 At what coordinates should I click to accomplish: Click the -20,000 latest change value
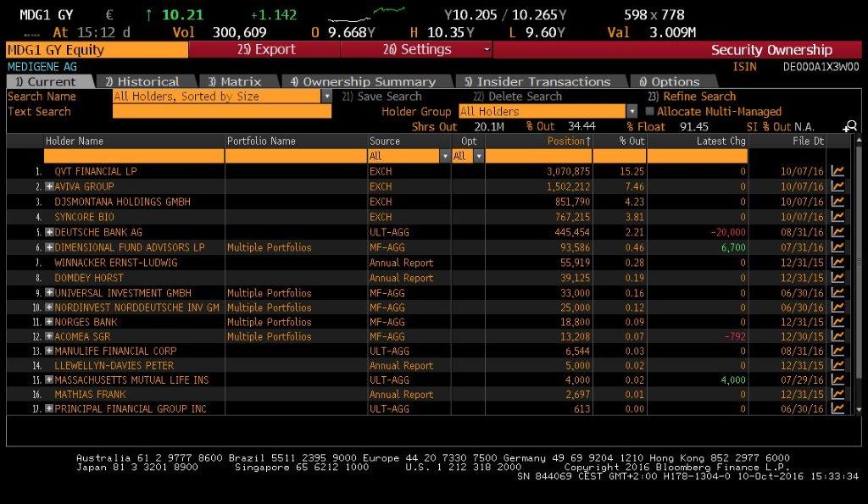[x=728, y=232]
